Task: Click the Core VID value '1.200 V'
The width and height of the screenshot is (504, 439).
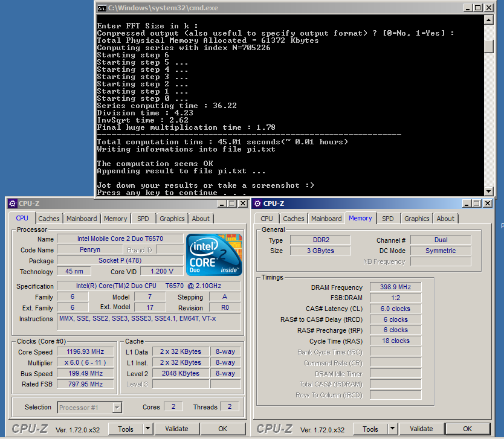Action: tap(162, 271)
